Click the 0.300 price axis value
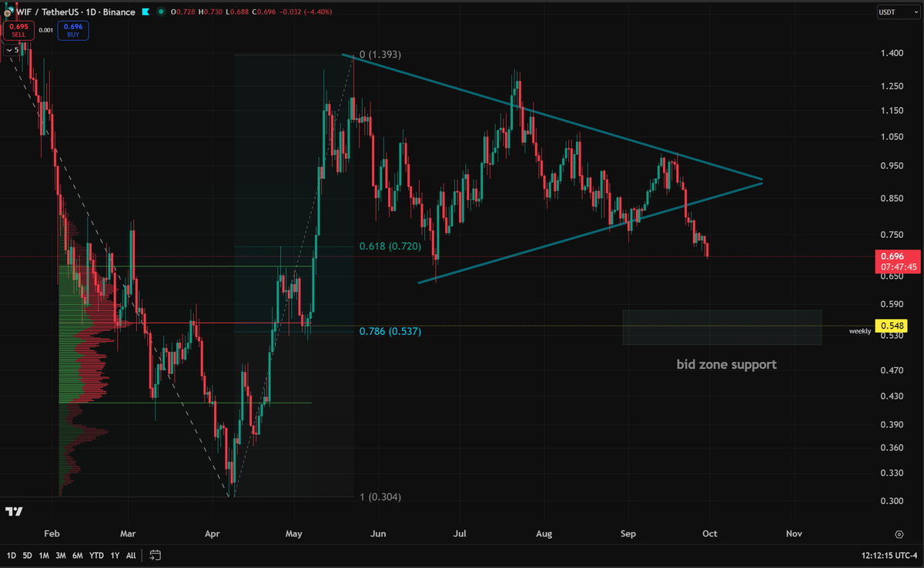 pyautogui.click(x=892, y=500)
